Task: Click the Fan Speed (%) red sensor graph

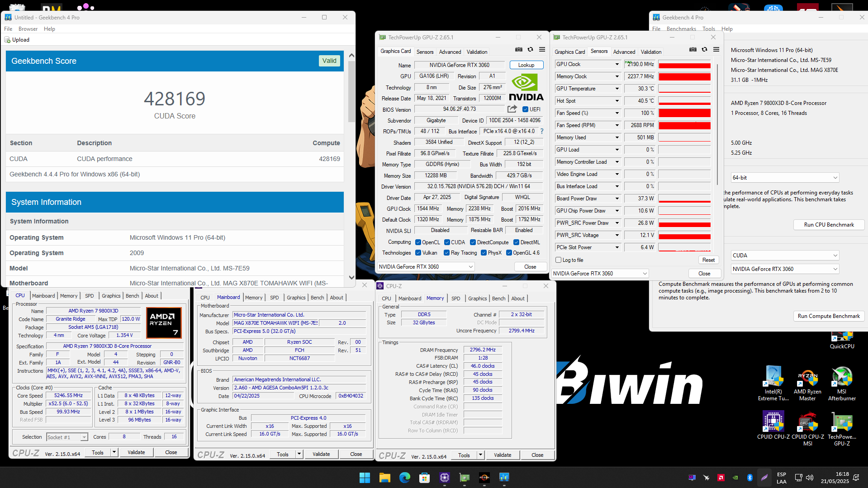Action: pyautogui.click(x=684, y=113)
